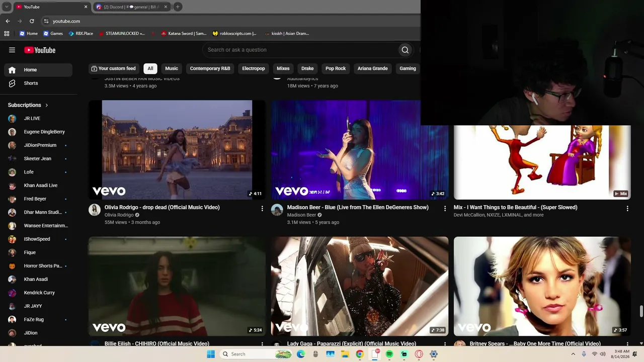The image size is (644, 362).
Task: Play the Billie Eilish CHIHIRO thumbnail
Action: pyautogui.click(x=177, y=286)
